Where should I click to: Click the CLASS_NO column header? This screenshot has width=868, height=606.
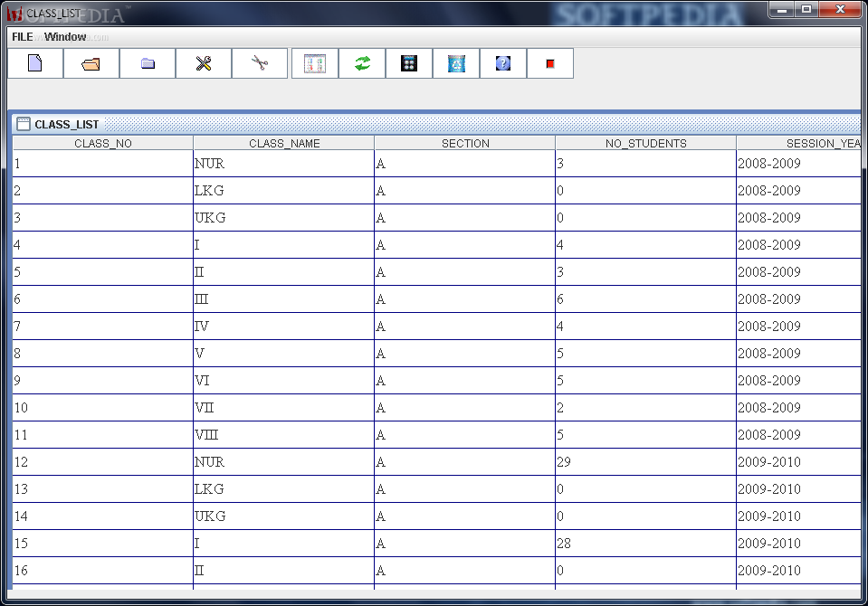click(103, 143)
